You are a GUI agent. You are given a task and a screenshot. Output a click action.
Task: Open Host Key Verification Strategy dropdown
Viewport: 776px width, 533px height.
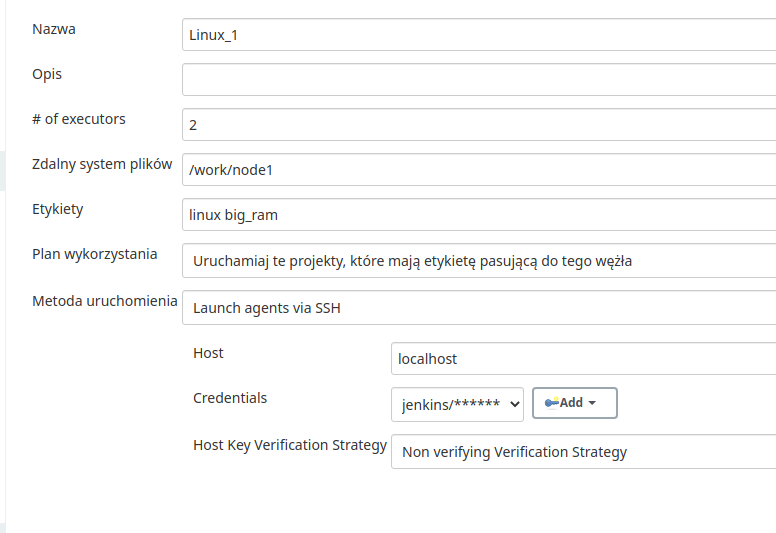[583, 451]
